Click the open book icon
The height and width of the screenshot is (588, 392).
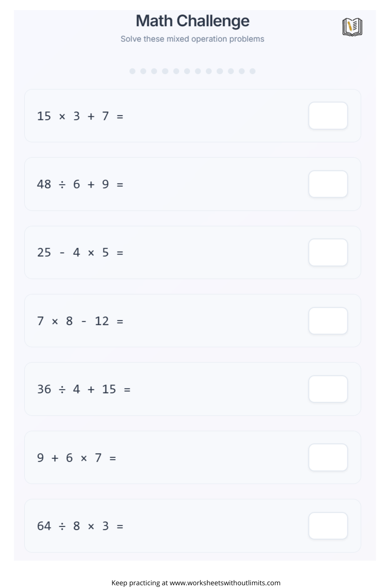click(x=352, y=27)
